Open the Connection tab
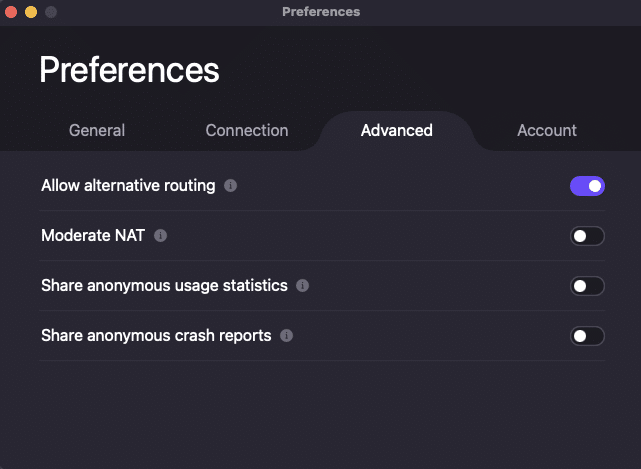This screenshot has width=641, height=469. (247, 130)
